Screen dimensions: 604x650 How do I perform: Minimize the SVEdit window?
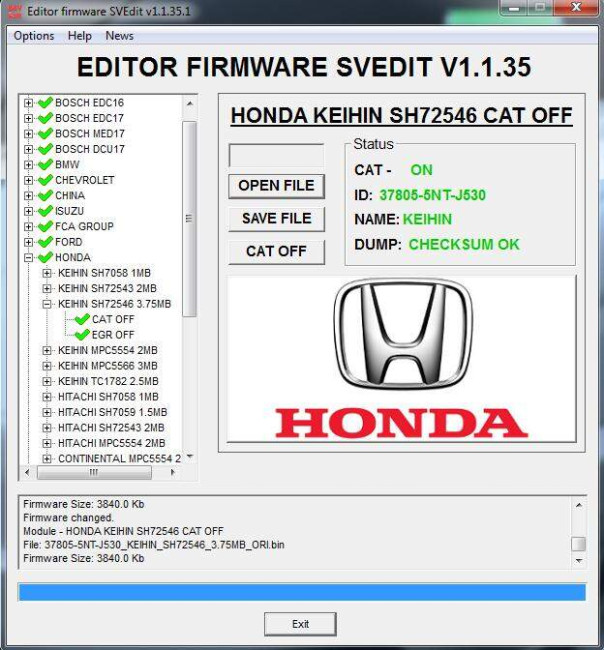tap(514, 7)
